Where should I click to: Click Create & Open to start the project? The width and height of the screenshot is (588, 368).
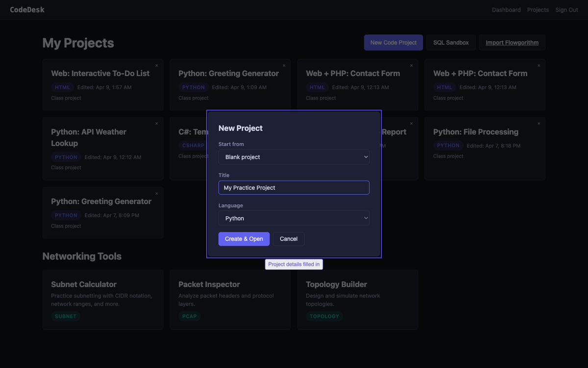point(244,239)
